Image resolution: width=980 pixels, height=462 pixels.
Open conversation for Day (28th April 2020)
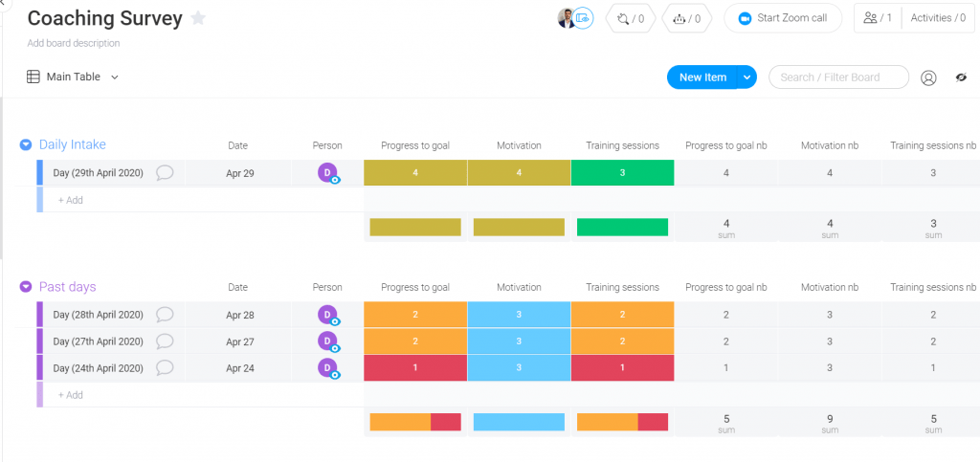(x=165, y=315)
